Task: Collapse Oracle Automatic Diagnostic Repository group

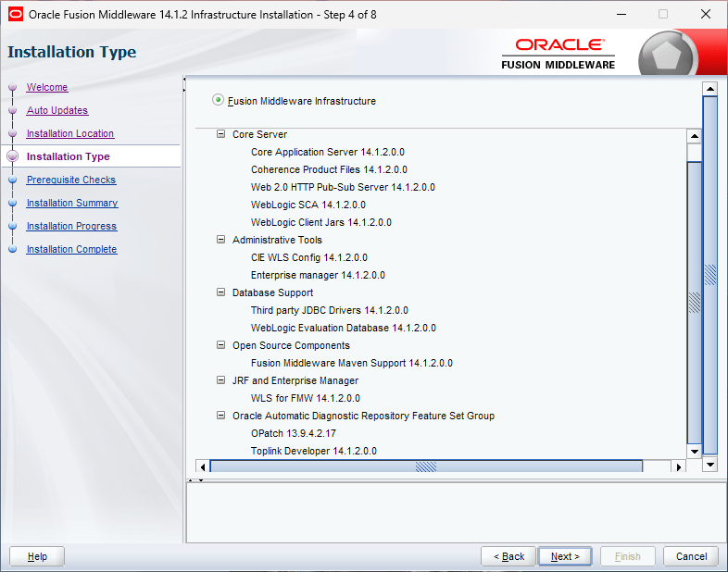Action: [x=221, y=416]
